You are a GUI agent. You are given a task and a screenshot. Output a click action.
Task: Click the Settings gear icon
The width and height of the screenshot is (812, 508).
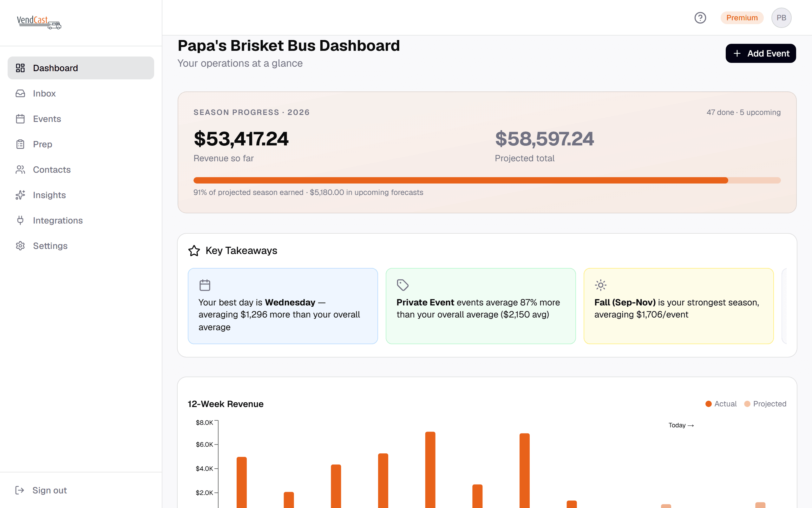pyautogui.click(x=21, y=246)
